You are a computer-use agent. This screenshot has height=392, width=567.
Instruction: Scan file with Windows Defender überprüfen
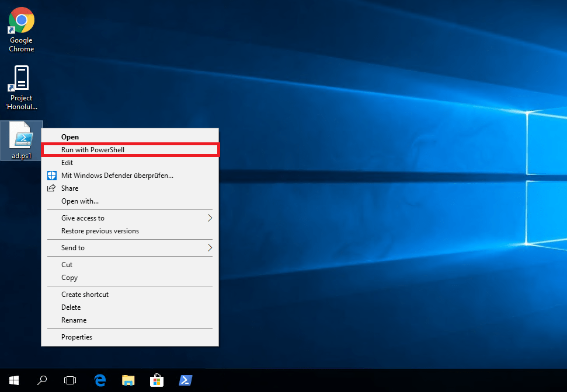[x=117, y=176]
